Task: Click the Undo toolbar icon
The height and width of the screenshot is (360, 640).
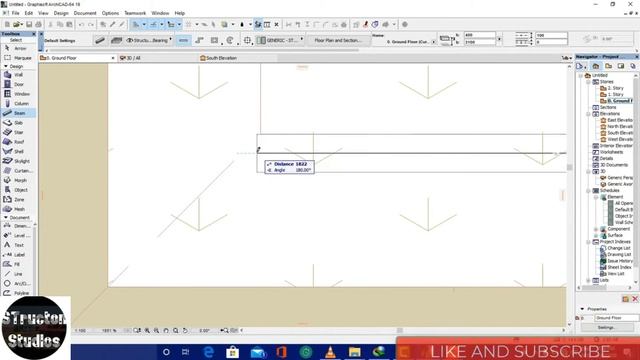Action: 81,24
